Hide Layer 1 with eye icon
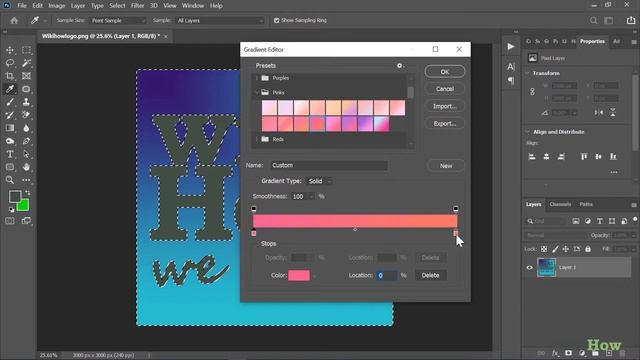640x360 pixels. pyautogui.click(x=529, y=268)
